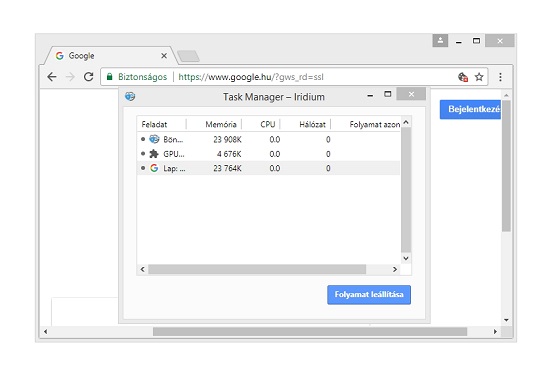Image resolution: width=550 pixels, height=370 pixels.
Task: Open the user profile icon in title bar
Action: (x=440, y=41)
